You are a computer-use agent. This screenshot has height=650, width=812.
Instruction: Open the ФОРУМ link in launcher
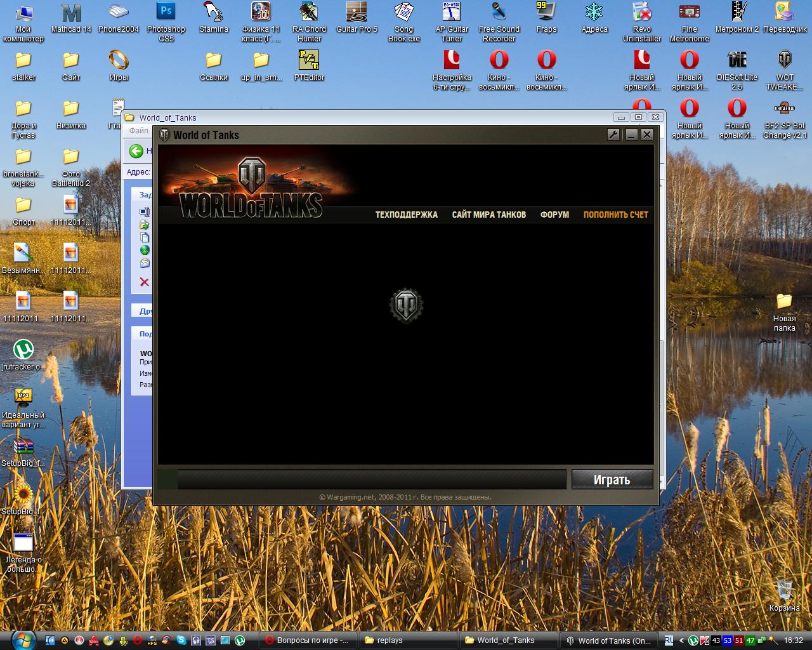click(x=555, y=215)
